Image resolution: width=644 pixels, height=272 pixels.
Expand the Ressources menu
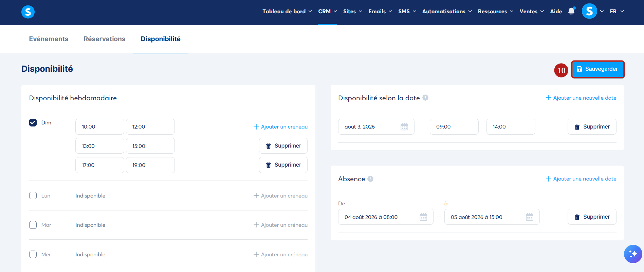pyautogui.click(x=496, y=11)
